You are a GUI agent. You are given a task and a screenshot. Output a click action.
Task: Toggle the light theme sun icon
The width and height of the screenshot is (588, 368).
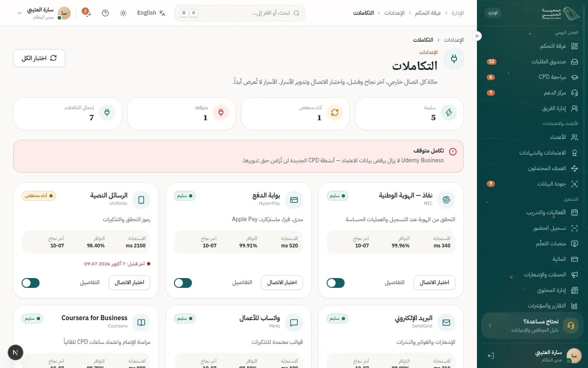pyautogui.click(x=123, y=13)
